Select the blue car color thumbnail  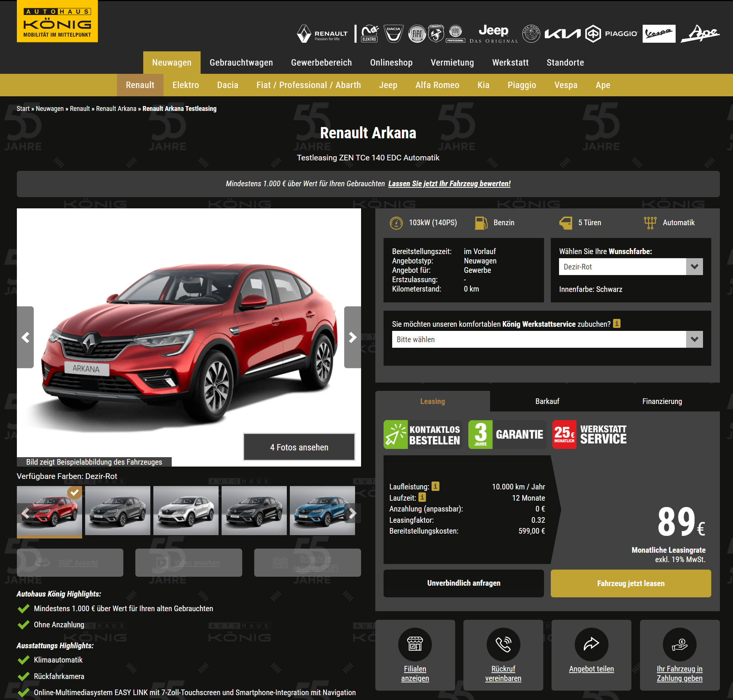pos(322,510)
